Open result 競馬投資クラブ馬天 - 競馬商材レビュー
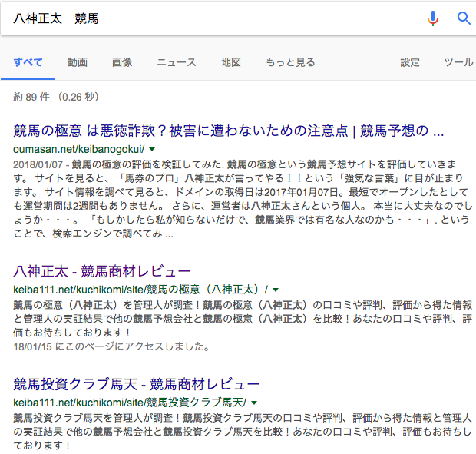 pyautogui.click(x=137, y=384)
